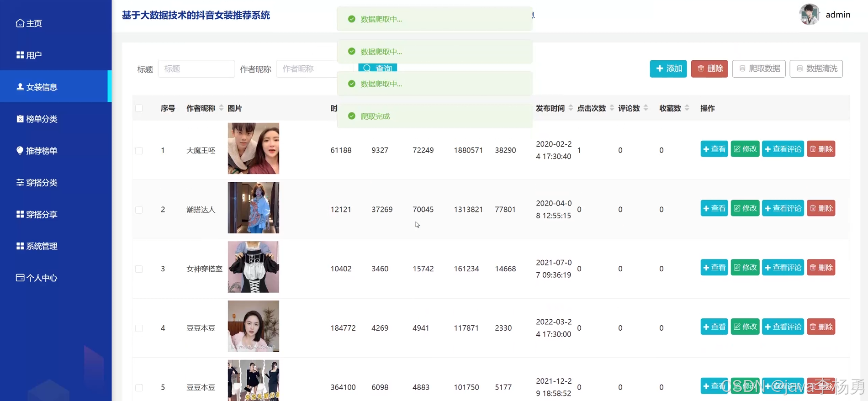The height and width of the screenshot is (401, 868).
Task: Click 查看 for row 2 潮搭达人
Action: [x=714, y=208]
